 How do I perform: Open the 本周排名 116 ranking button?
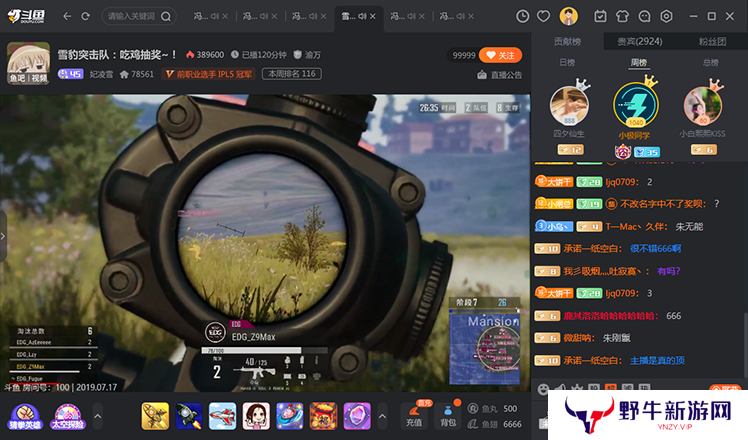(291, 74)
